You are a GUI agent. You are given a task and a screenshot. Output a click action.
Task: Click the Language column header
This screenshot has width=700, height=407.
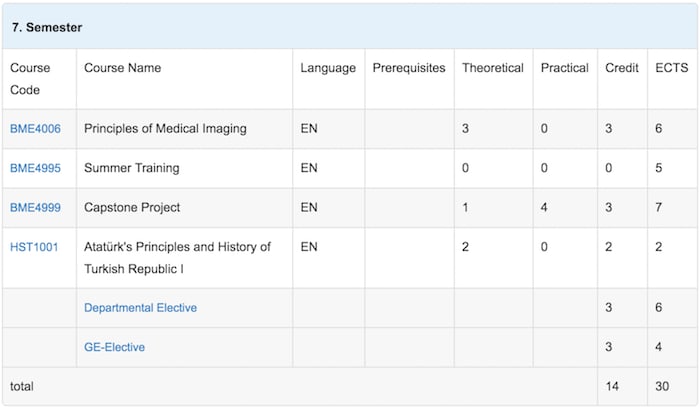click(x=329, y=79)
